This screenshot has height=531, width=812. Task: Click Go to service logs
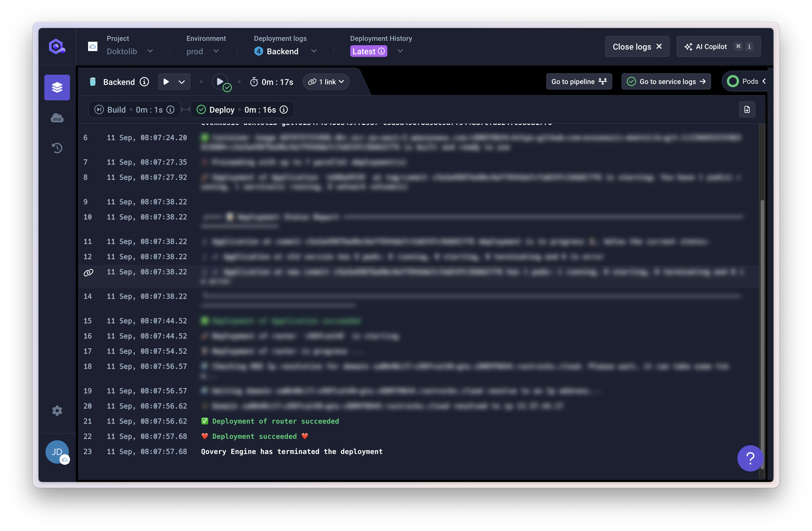pyautogui.click(x=666, y=82)
